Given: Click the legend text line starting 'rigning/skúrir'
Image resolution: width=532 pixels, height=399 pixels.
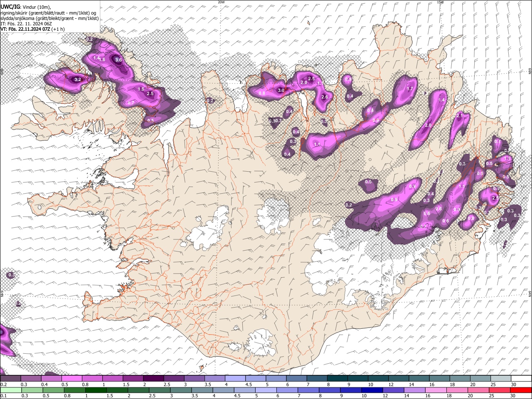Looking at the screenshot, I should point(48,12).
